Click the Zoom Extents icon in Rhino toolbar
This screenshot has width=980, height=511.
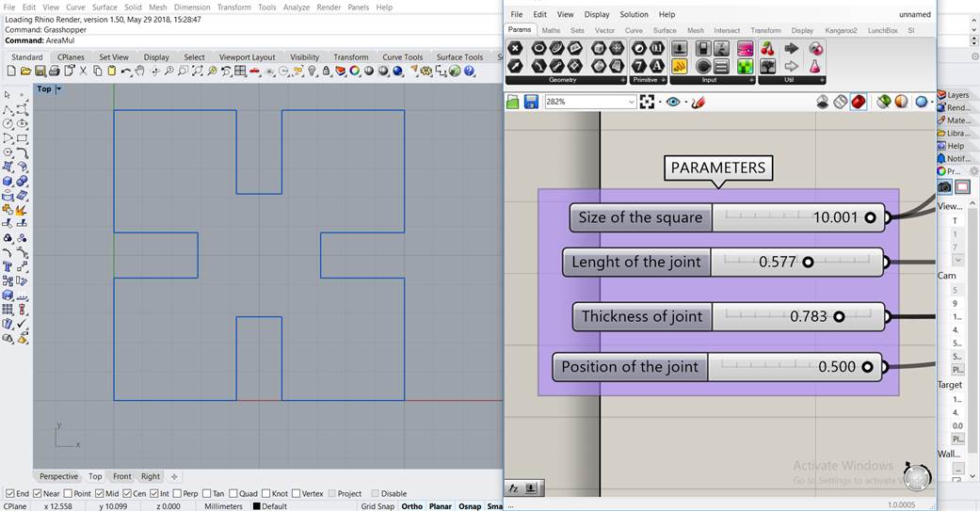[198, 72]
